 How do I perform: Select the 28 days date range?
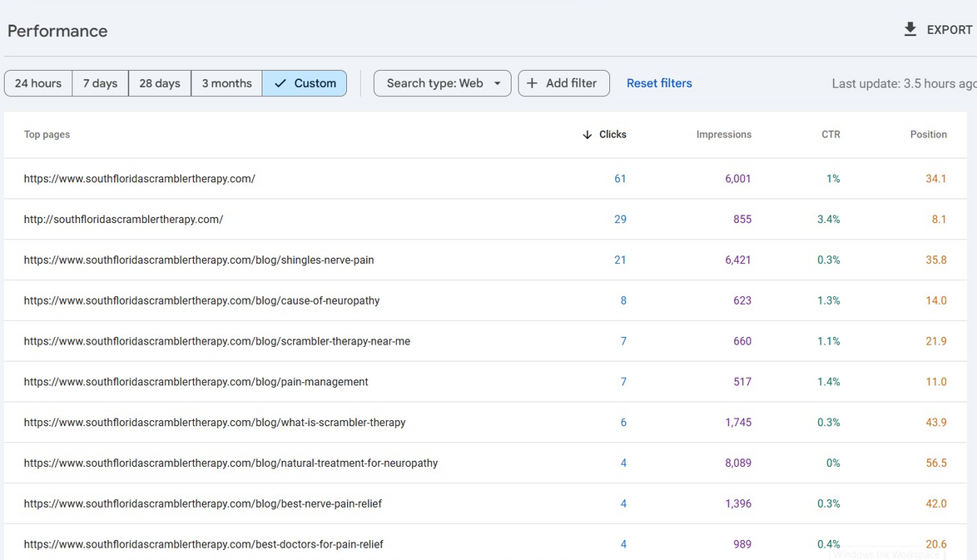coord(160,83)
